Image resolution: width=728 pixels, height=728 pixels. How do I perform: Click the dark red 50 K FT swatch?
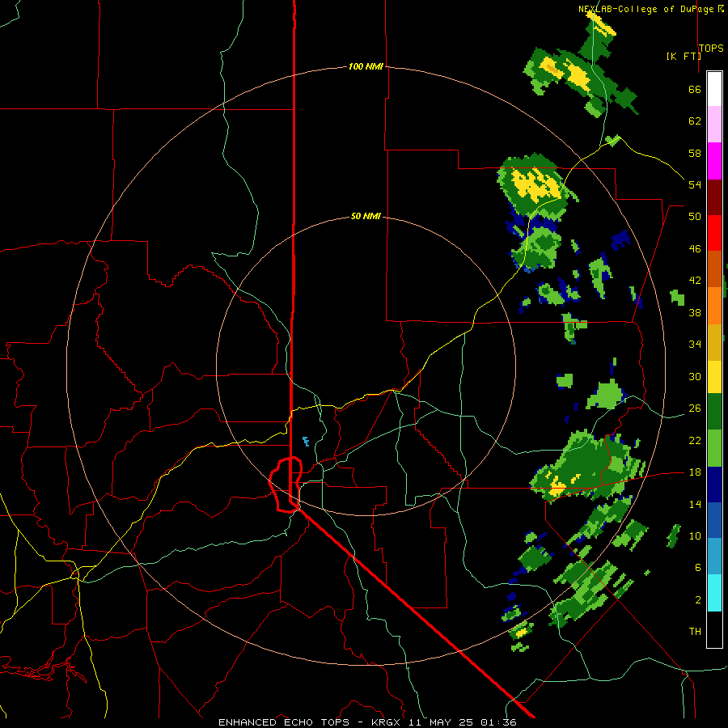click(714, 197)
